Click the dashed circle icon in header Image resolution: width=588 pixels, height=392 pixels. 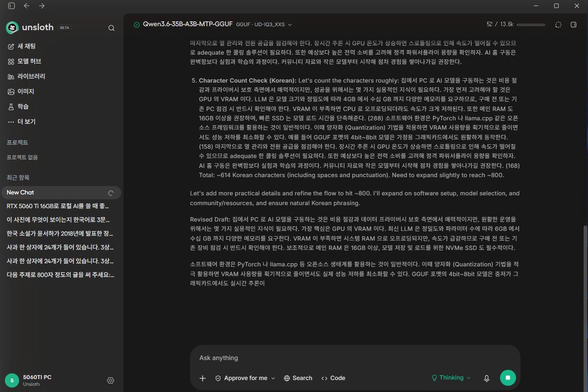pyautogui.click(x=559, y=25)
